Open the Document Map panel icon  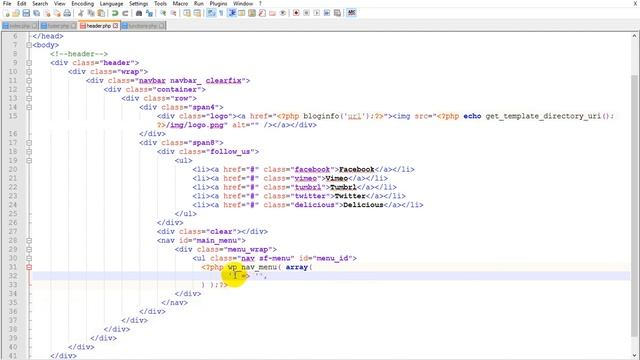click(252, 13)
